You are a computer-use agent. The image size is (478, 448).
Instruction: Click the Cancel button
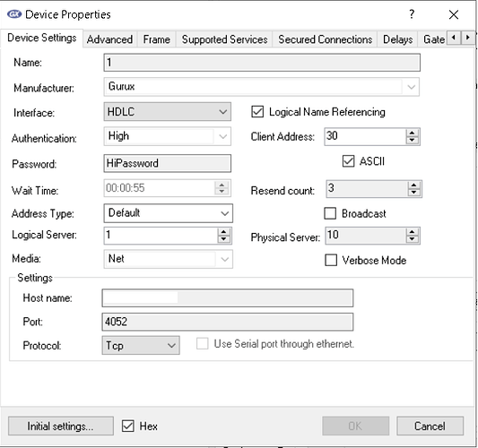tap(430, 426)
